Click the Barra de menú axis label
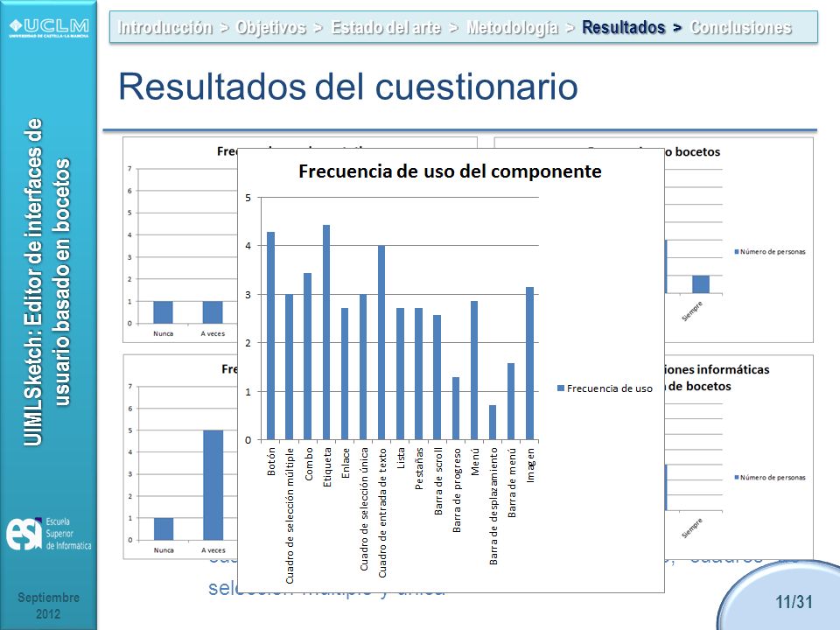 point(512,483)
